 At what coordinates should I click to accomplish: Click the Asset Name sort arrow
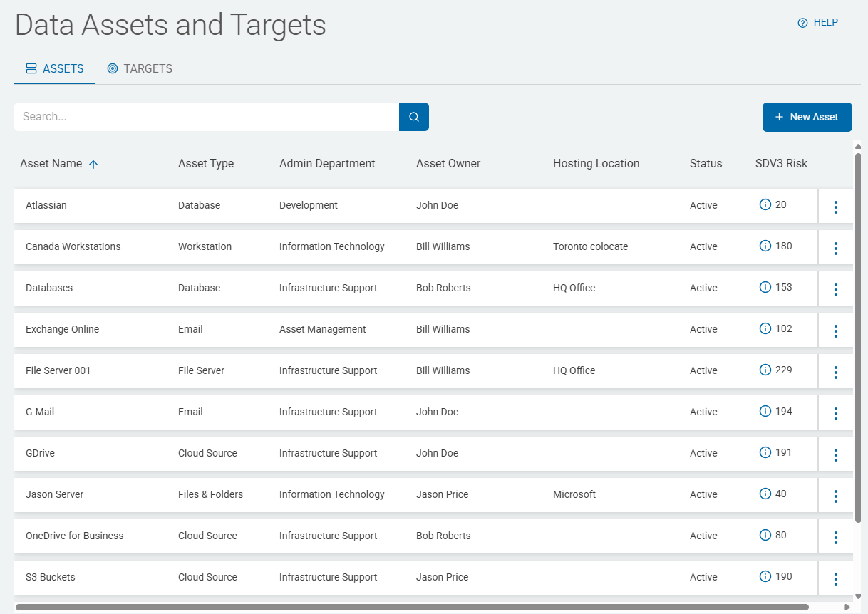pos(93,164)
